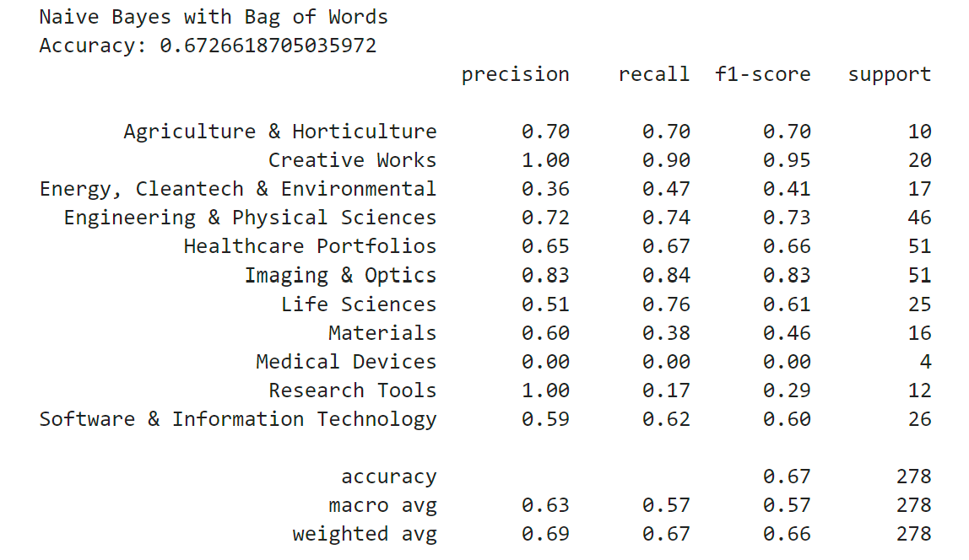The height and width of the screenshot is (560, 969).
Task: Click the 'precision' column header
Action: point(515,74)
